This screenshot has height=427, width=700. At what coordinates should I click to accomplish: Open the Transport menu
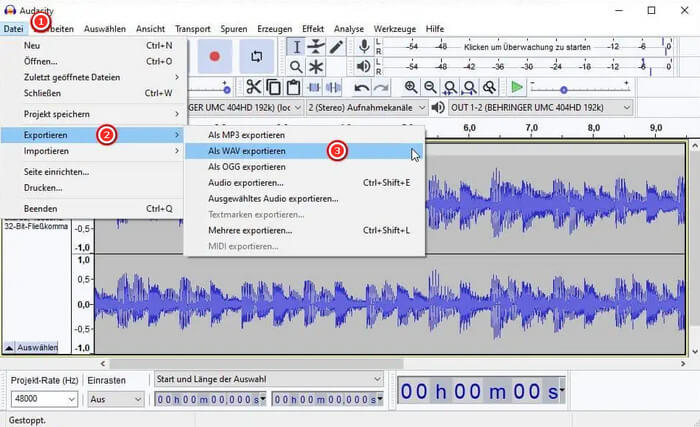point(193,29)
